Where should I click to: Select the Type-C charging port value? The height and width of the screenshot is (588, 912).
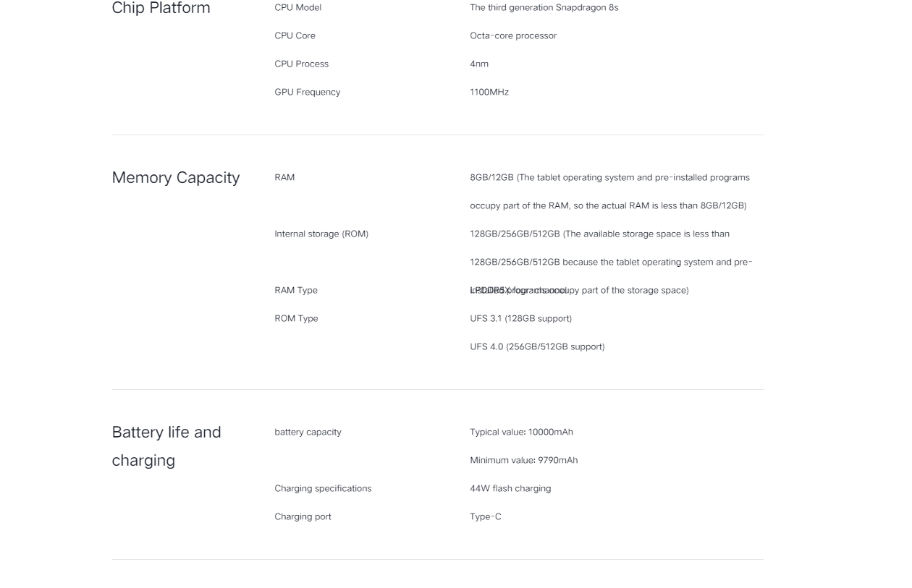[x=486, y=516]
